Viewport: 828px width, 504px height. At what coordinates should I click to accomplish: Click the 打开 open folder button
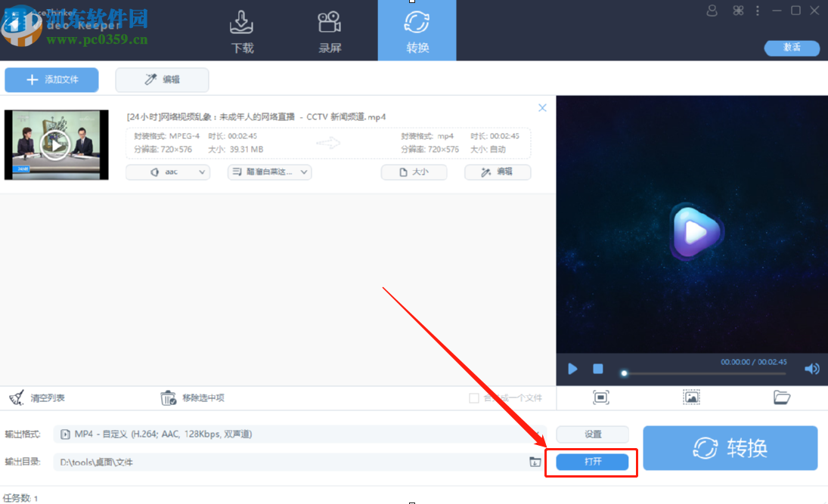(593, 462)
